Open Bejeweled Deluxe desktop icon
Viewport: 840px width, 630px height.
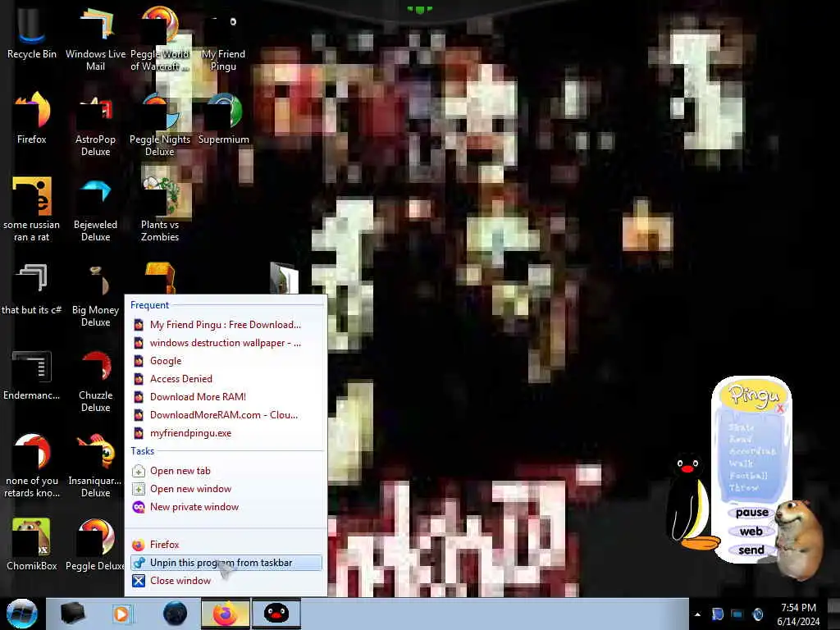[95, 209]
